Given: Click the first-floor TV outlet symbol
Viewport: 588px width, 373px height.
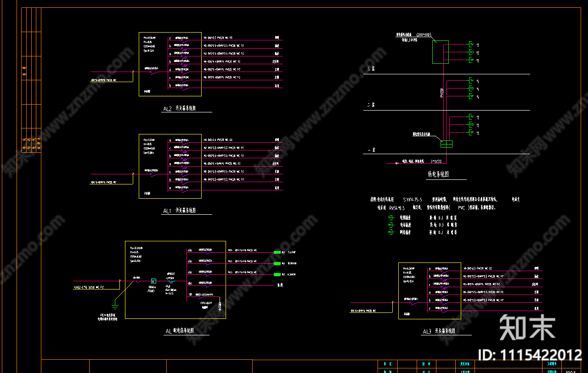Looking at the screenshot, I should tap(471, 117).
